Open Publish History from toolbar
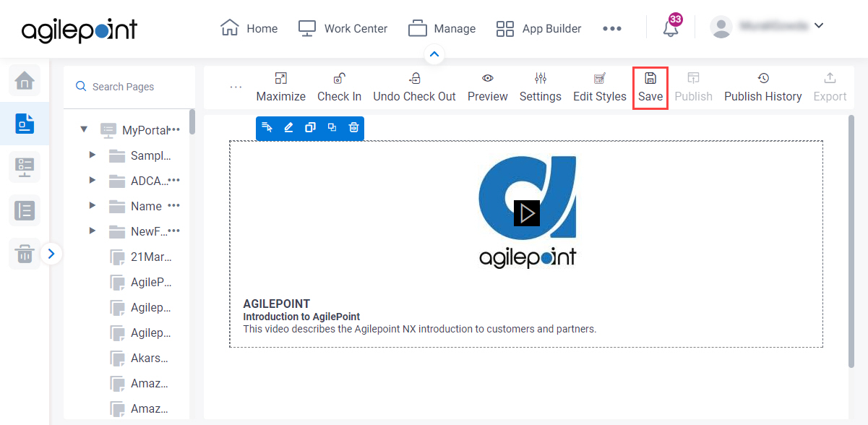Screen dimensions: 868x425 (763, 87)
